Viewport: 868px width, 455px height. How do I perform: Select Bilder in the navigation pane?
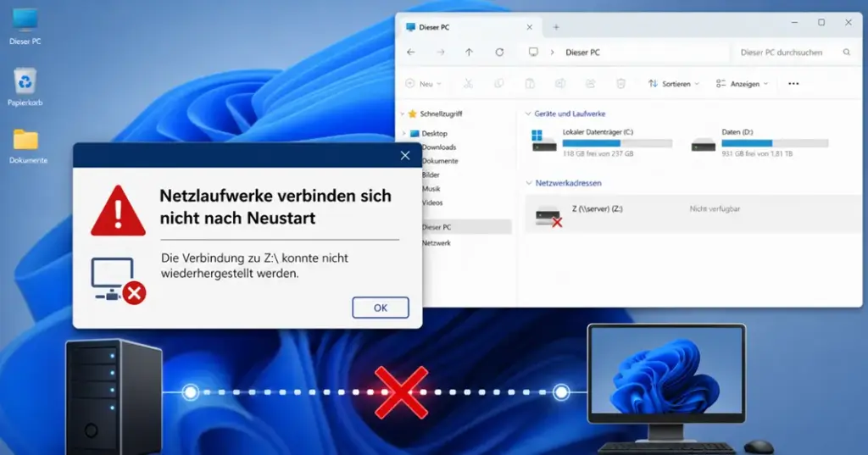click(x=430, y=175)
